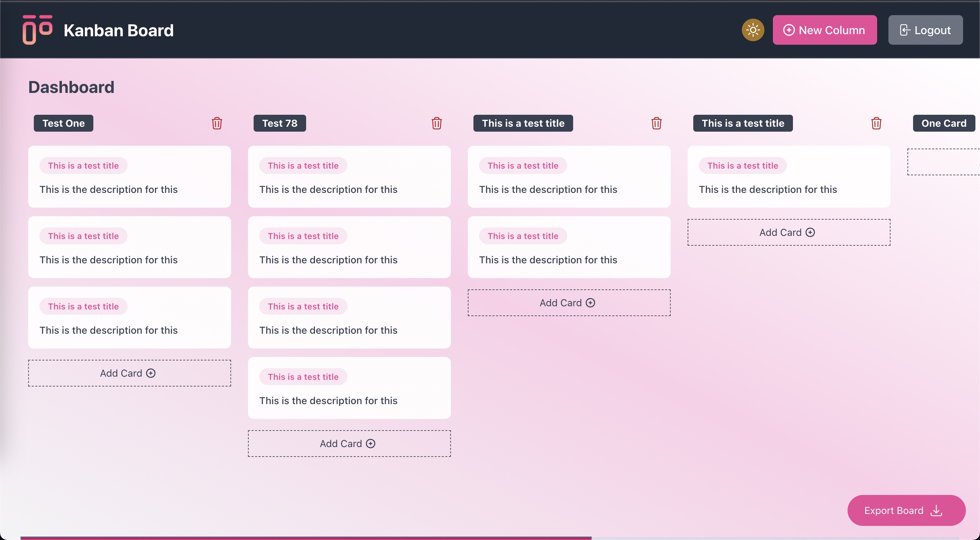Click the Kanban Board logo icon
The height and width of the screenshot is (540, 980).
(x=37, y=30)
